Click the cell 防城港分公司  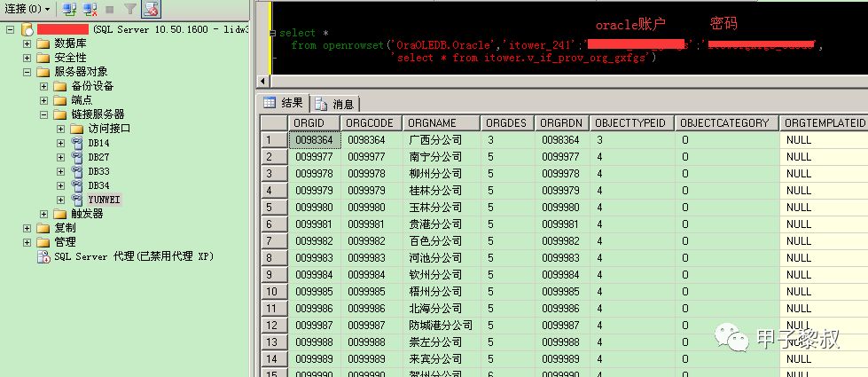pos(441,326)
